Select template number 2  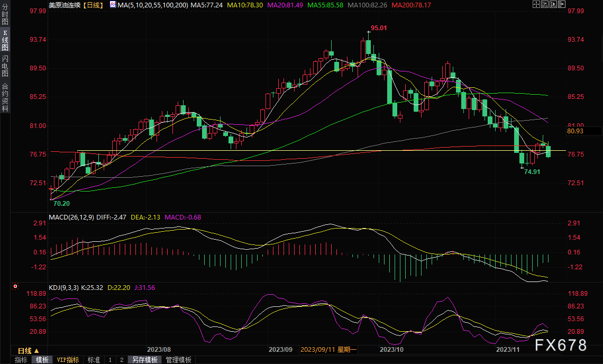121,360
